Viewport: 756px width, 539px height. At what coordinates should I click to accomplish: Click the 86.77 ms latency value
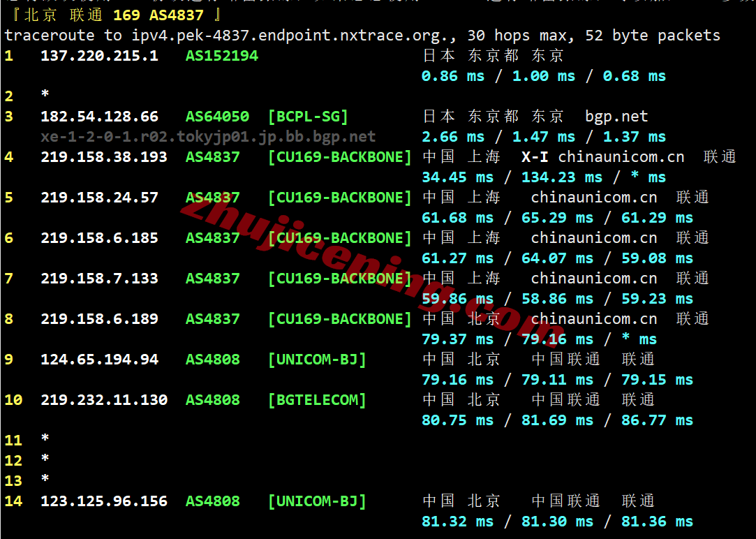tap(657, 420)
